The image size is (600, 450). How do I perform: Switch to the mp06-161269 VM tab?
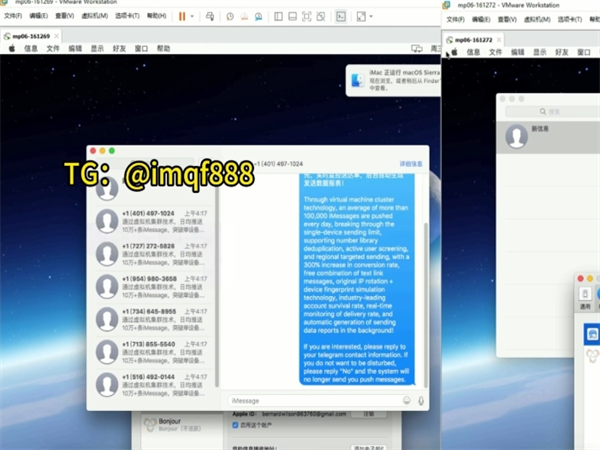[30, 34]
